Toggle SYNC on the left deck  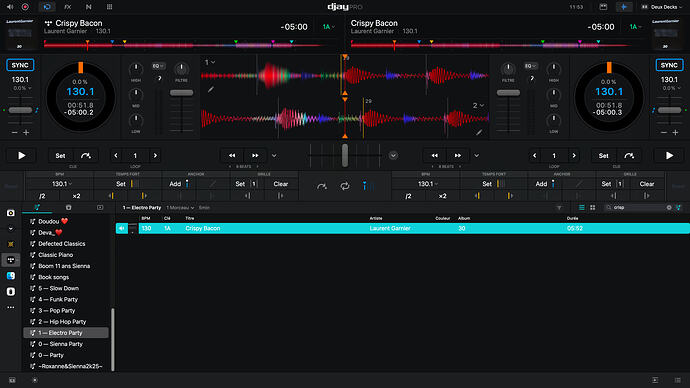point(20,65)
